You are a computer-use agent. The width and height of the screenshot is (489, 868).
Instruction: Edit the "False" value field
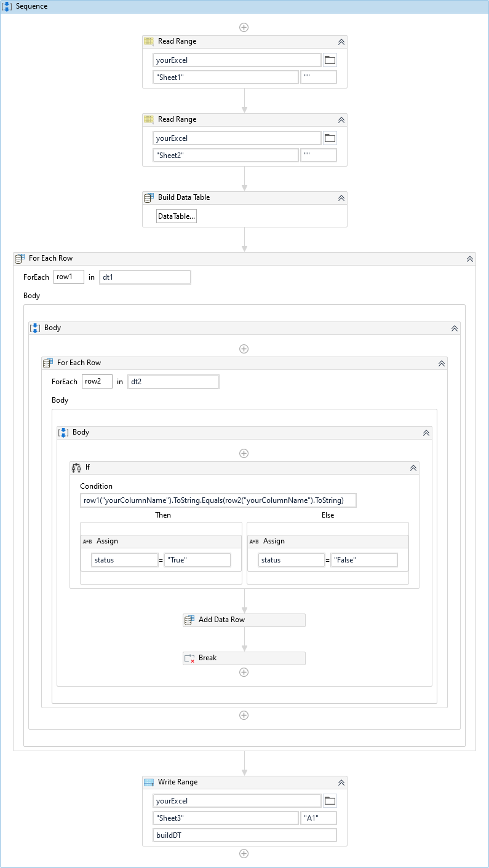point(364,560)
